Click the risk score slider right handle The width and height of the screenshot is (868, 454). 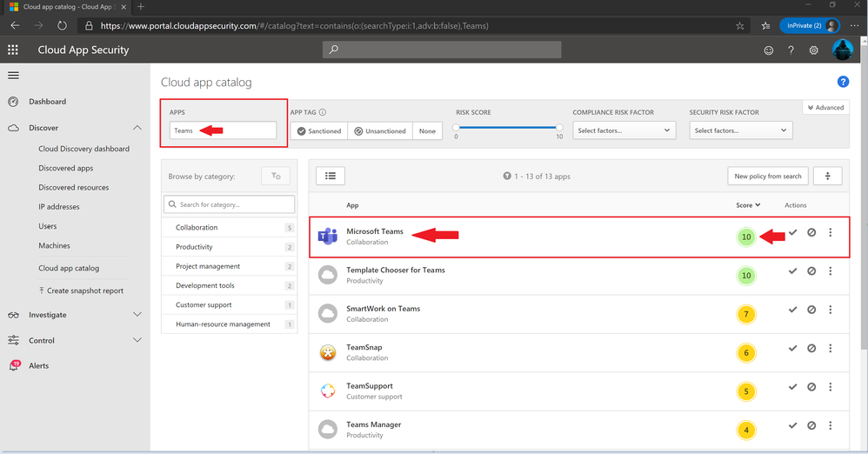coord(559,127)
